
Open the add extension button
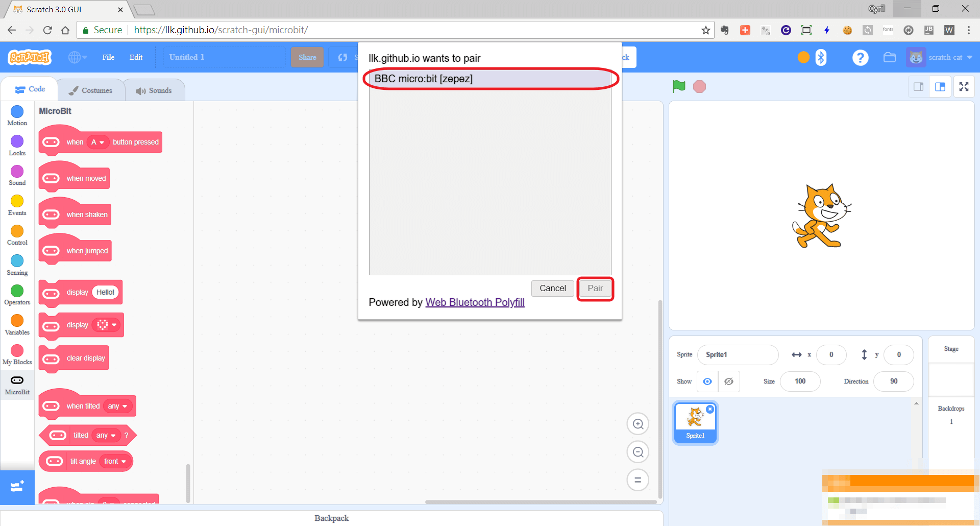coord(17,487)
